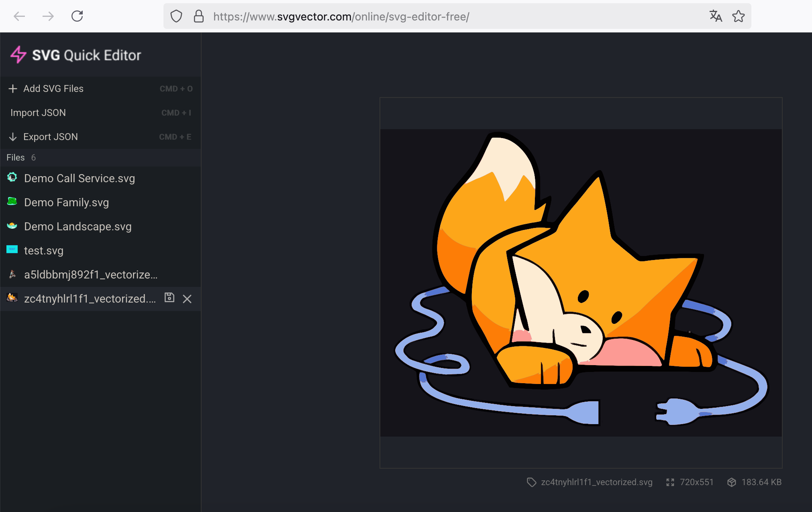Viewport: 812px width, 512px height.
Task: Select Demo Call Service.svg file
Action: click(x=80, y=178)
